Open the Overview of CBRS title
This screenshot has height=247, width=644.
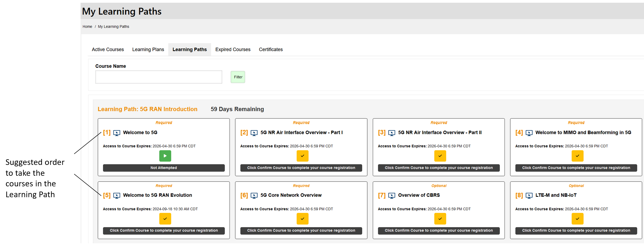pyautogui.click(x=419, y=195)
